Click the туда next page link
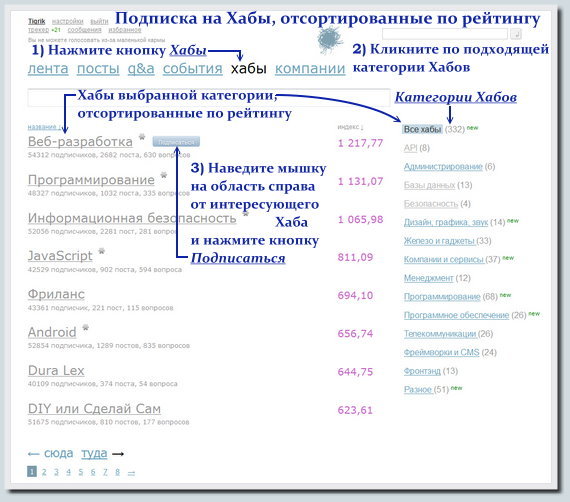This screenshot has width=570, height=502. pyautogui.click(x=94, y=453)
